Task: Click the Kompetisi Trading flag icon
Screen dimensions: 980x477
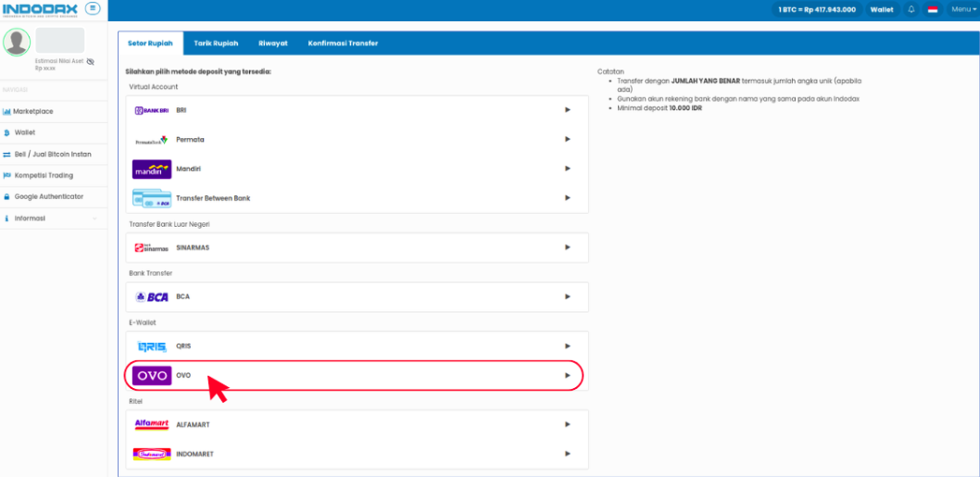Action: [6, 176]
